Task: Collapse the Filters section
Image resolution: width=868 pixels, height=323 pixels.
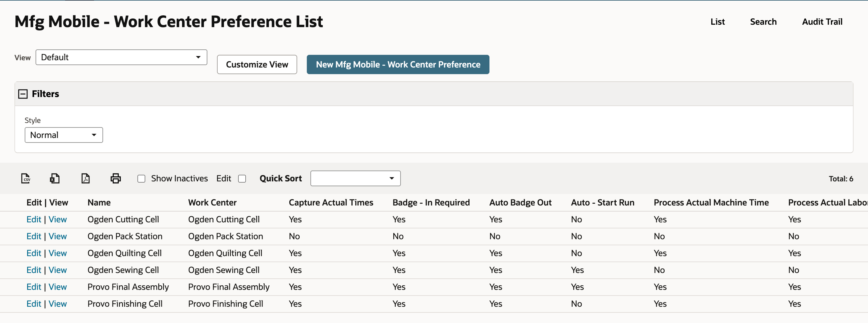Action: 23,94
